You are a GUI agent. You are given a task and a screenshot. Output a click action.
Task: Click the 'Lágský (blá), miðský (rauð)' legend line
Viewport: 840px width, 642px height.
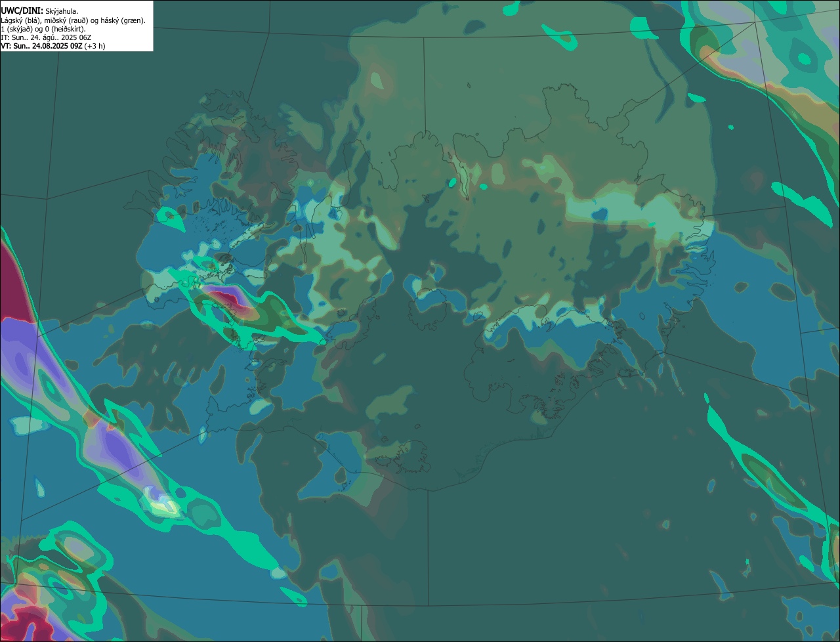pyautogui.click(x=73, y=20)
